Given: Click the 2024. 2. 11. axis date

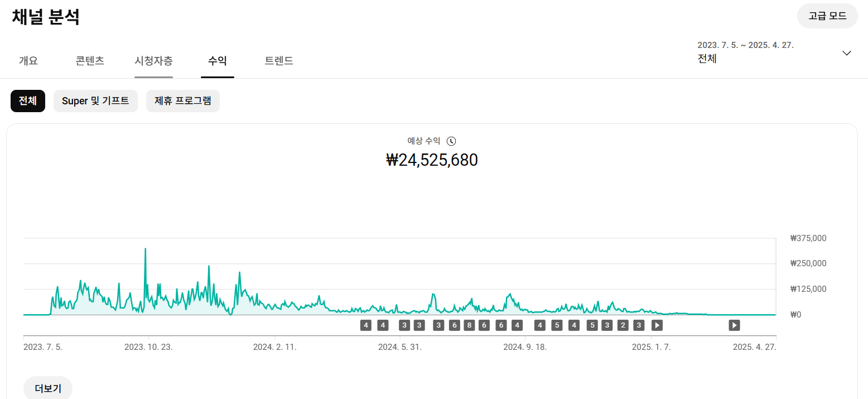Looking at the screenshot, I should [275, 347].
